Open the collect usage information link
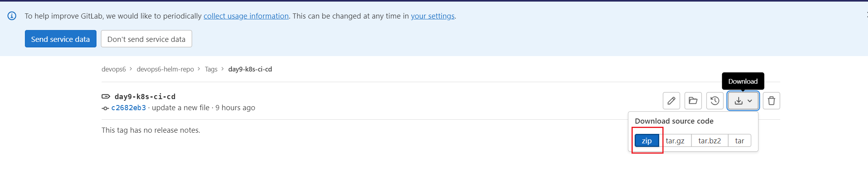 (x=246, y=16)
